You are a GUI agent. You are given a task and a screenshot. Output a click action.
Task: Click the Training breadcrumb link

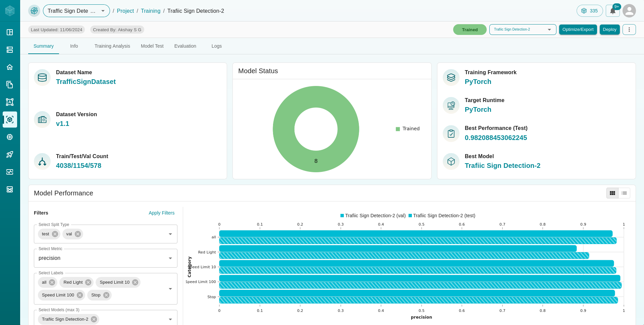(x=151, y=11)
